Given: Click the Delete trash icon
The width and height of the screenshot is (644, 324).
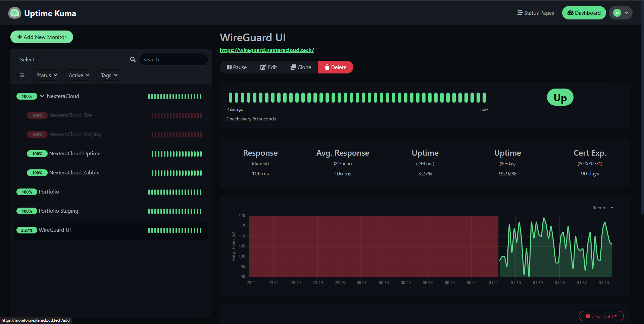Looking at the screenshot, I should click(x=327, y=67).
